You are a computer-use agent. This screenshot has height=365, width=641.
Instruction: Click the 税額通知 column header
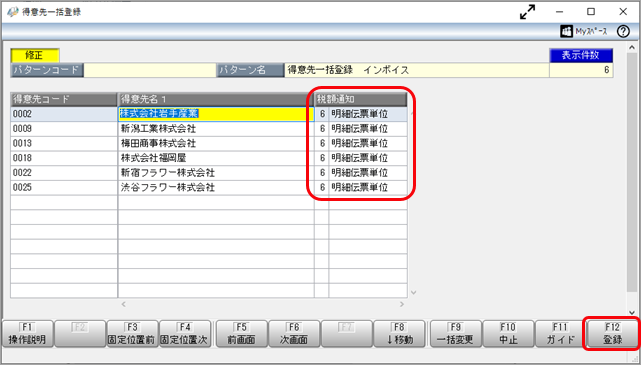361,99
